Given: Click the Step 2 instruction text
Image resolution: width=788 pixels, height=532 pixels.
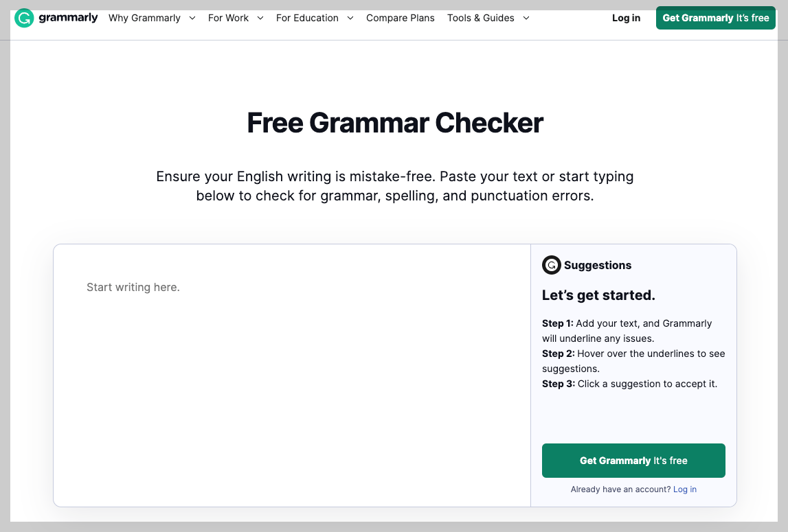Looking at the screenshot, I should coord(633,360).
